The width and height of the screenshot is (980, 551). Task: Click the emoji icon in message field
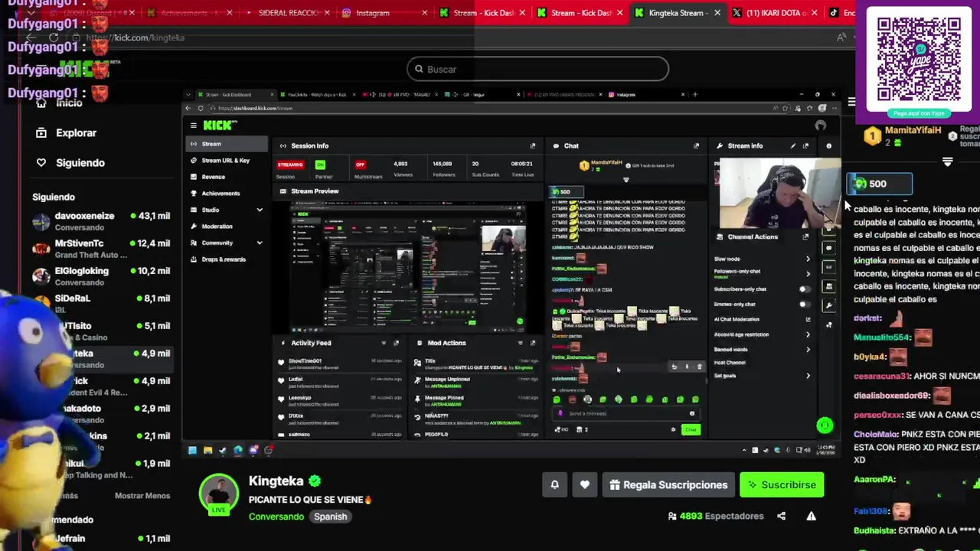tap(692, 413)
